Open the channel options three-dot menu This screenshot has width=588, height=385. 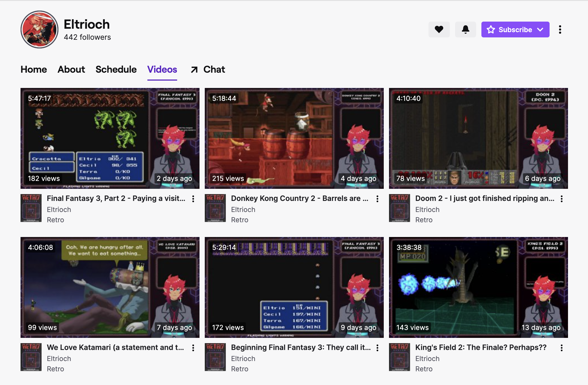point(560,29)
